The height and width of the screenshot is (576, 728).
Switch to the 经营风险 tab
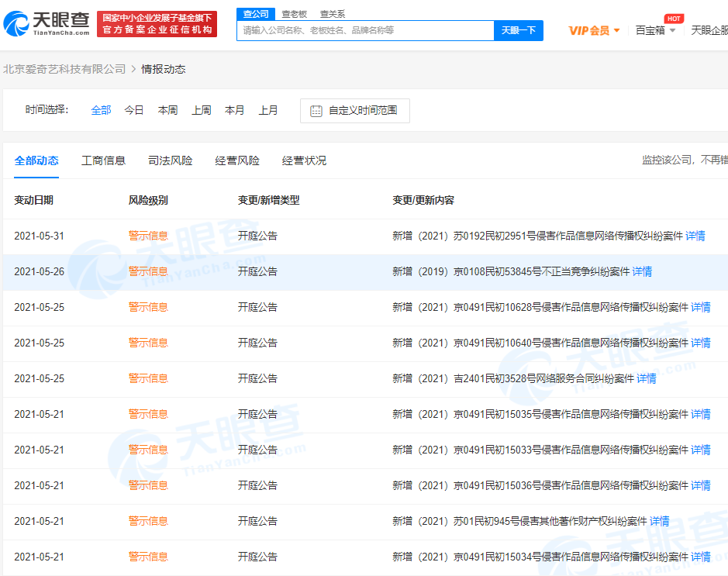pyautogui.click(x=237, y=161)
